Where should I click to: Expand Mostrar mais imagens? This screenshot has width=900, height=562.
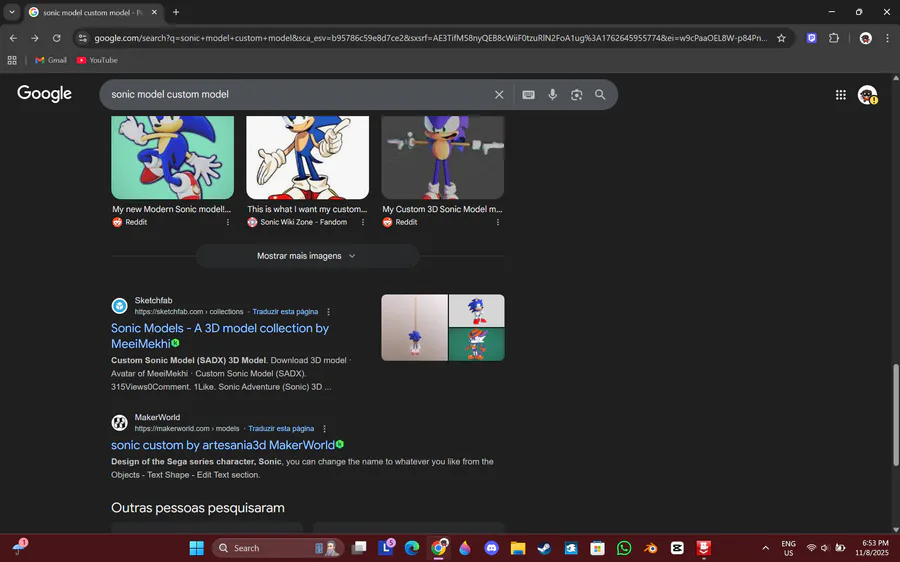pyautogui.click(x=307, y=256)
